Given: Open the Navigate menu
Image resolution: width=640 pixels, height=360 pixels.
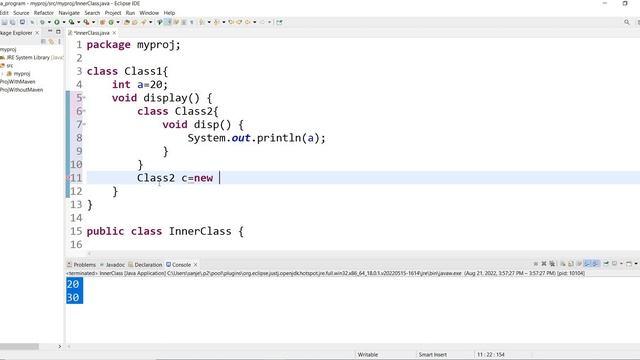Looking at the screenshot, I should coord(69,13).
